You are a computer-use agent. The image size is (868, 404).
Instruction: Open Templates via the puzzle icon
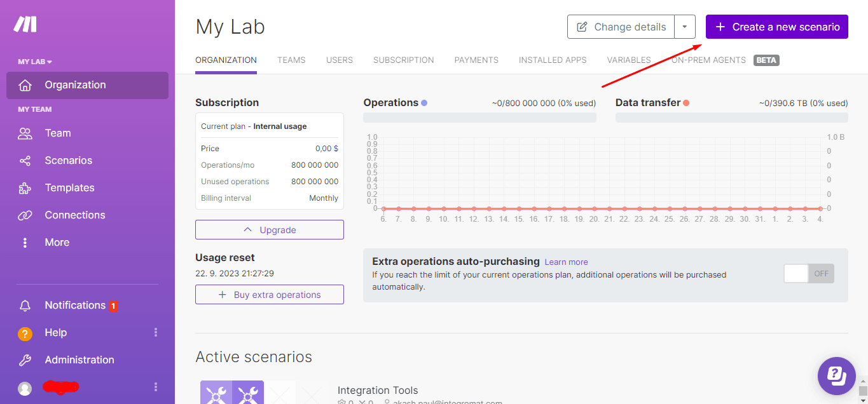click(x=25, y=188)
